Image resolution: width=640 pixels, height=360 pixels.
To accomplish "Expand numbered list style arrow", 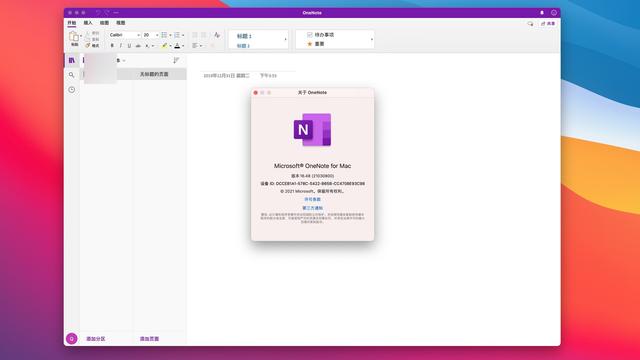I will tap(183, 35).
